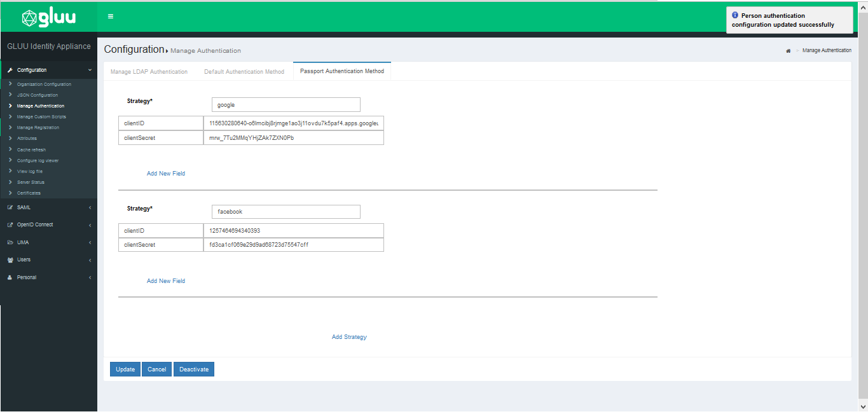Expand the UMA menu chevron
This screenshot has height=414, width=868.
click(90, 242)
